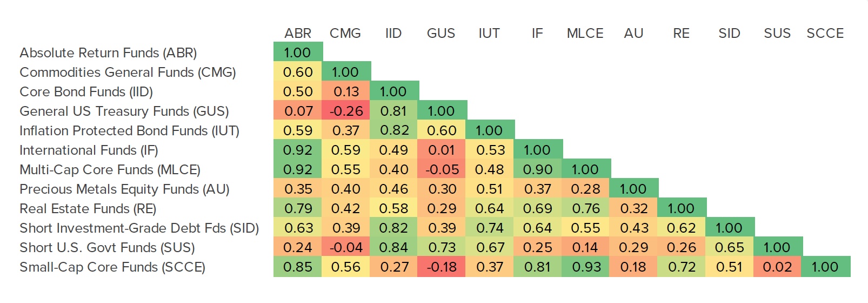868x303 pixels.
Task: Select the 1.00 diagonal cell under SCCE
Action: coord(825,267)
